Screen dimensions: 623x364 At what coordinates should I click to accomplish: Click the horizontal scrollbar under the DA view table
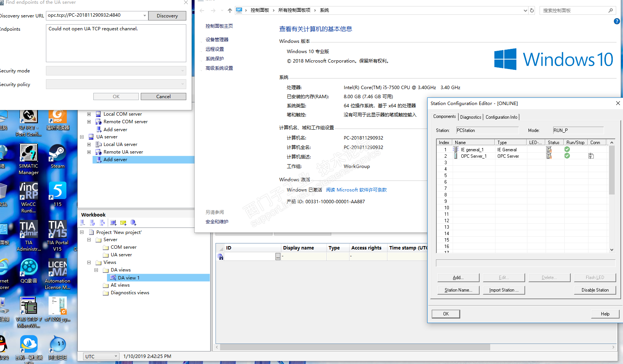[355, 347]
